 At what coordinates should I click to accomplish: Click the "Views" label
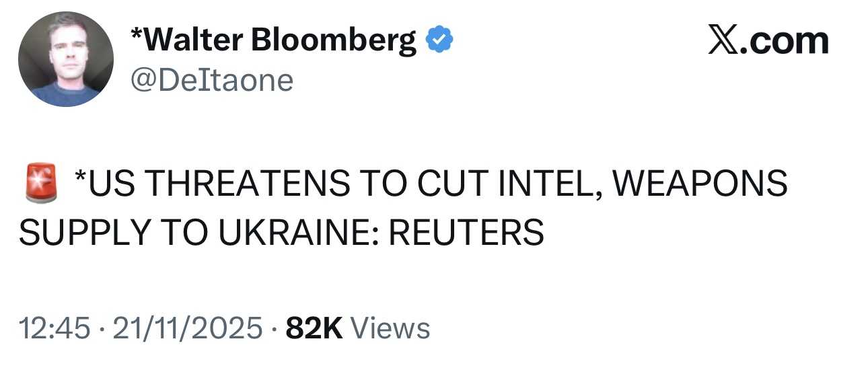(391, 328)
